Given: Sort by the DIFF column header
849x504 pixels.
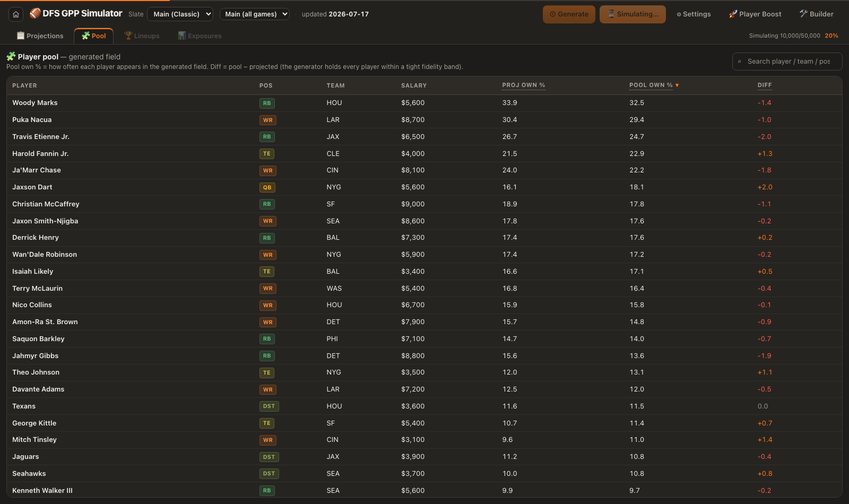Looking at the screenshot, I should 765,85.
